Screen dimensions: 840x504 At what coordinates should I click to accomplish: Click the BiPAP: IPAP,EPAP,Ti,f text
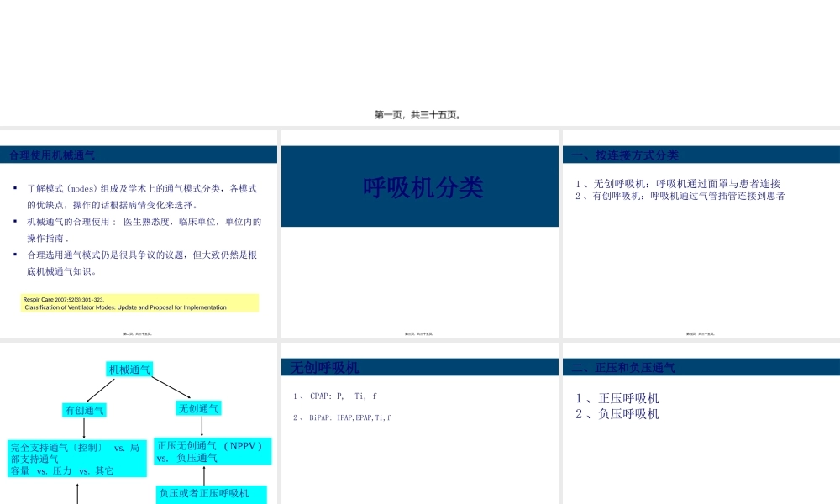point(342,417)
